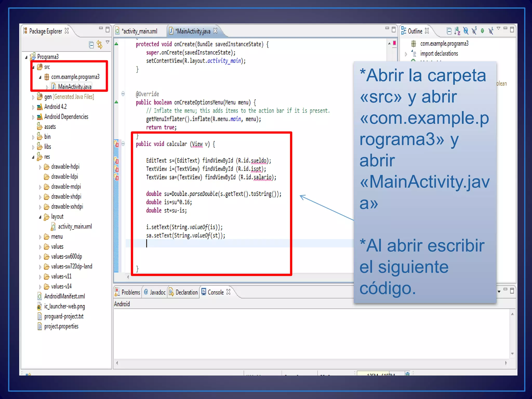Open the Console display selector dropdown arrow
Image resolution: width=532 pixels, height=399 pixels.
(x=499, y=291)
